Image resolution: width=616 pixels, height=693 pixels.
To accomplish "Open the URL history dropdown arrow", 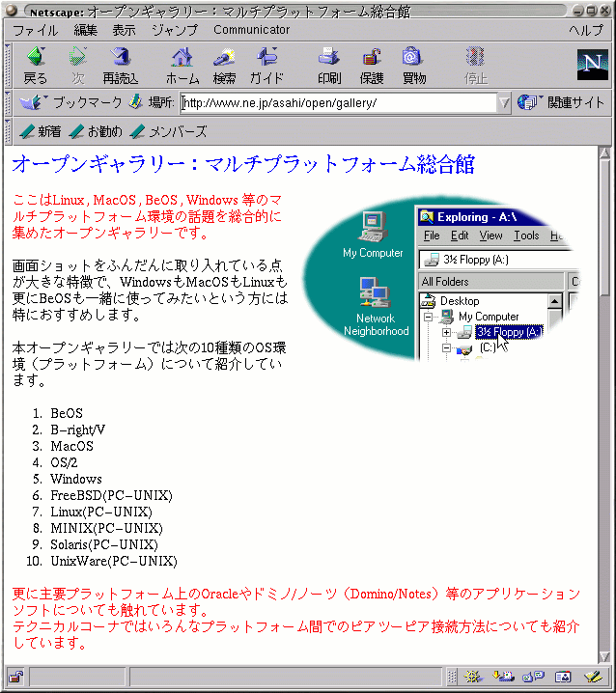I will tap(504, 103).
